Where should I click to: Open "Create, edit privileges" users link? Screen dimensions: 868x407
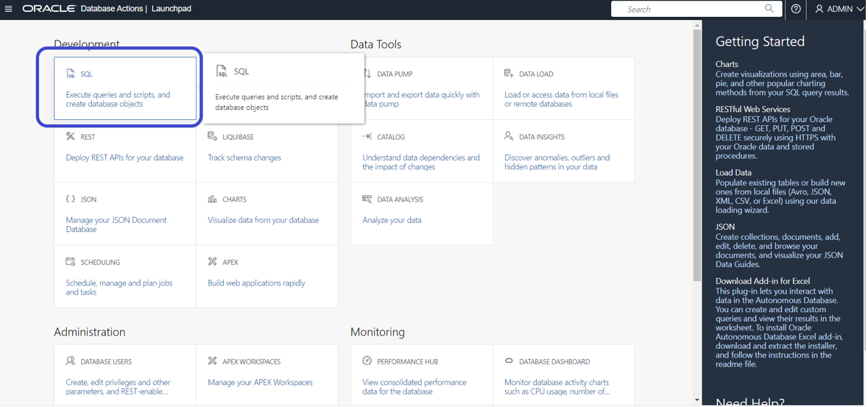tap(118, 387)
